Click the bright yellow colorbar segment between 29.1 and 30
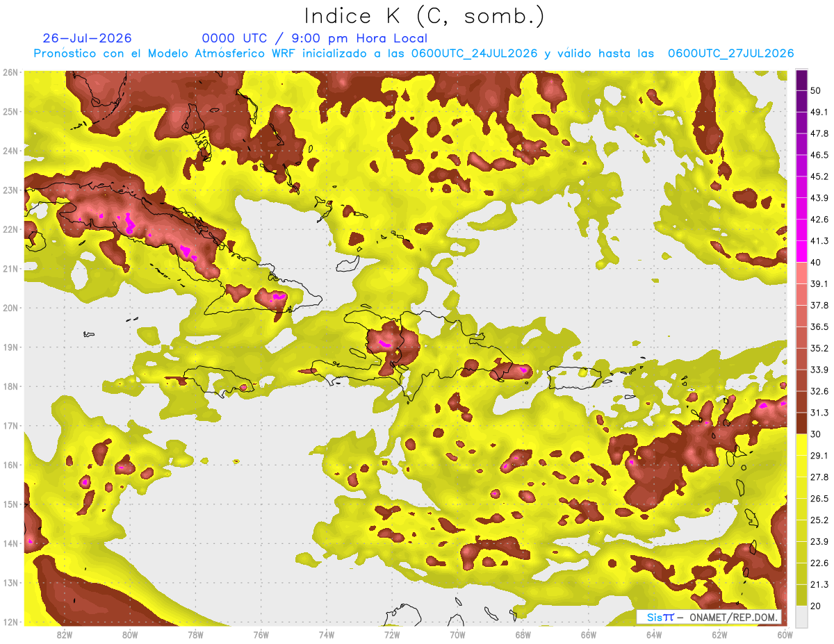Image resolution: width=834 pixels, height=644 pixels. pyautogui.click(x=801, y=445)
